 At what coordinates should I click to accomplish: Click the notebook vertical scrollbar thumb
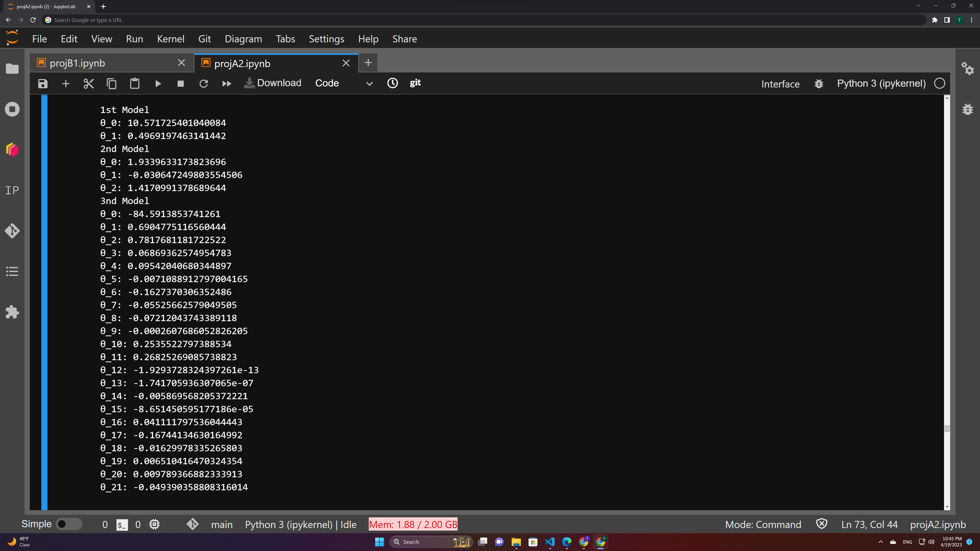[947, 429]
